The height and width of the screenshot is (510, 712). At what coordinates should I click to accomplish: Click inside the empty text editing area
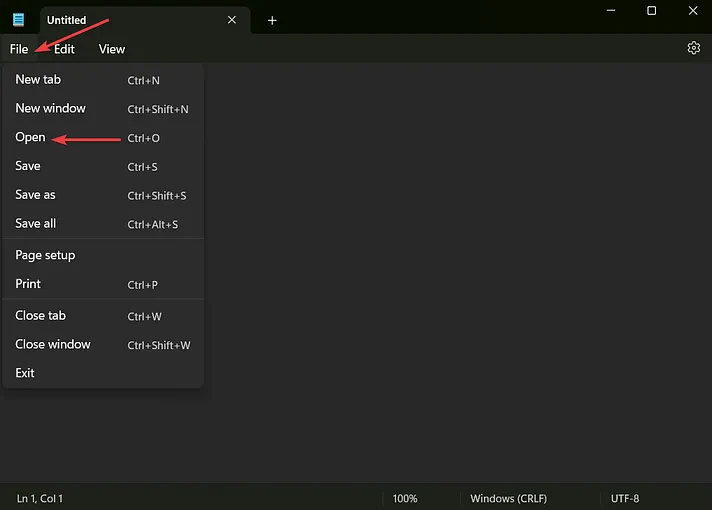click(457, 272)
